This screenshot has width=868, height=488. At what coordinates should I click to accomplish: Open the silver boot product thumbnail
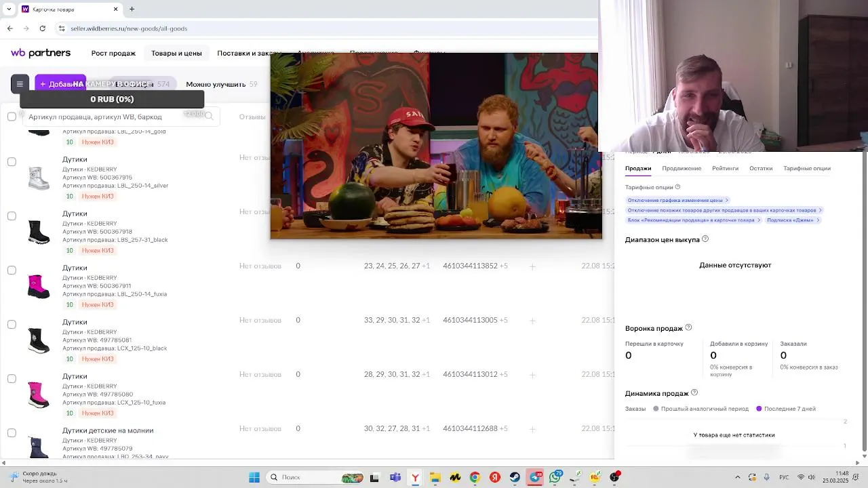[39, 178]
